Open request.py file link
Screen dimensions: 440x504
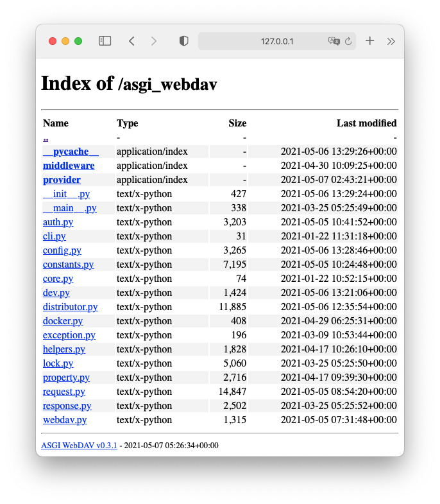point(64,392)
